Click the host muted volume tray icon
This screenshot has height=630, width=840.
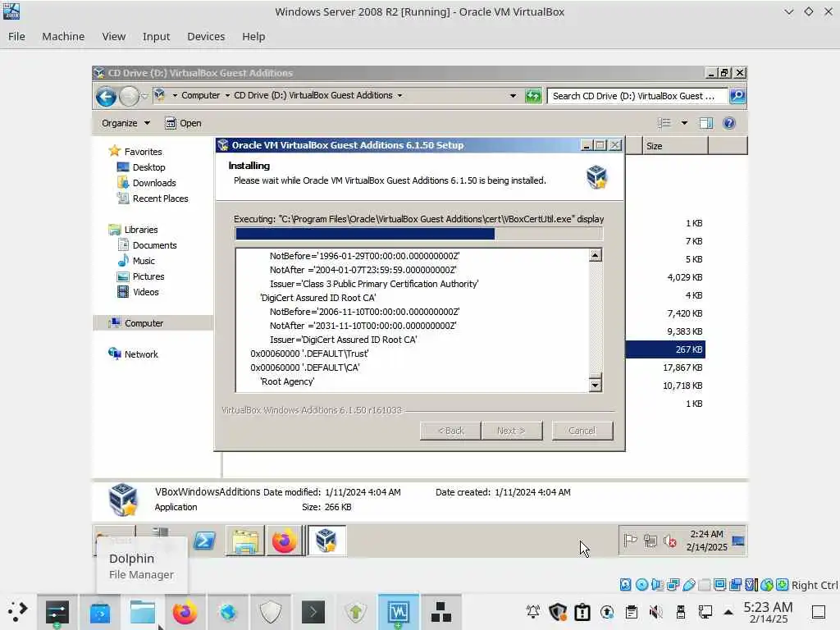click(655, 612)
